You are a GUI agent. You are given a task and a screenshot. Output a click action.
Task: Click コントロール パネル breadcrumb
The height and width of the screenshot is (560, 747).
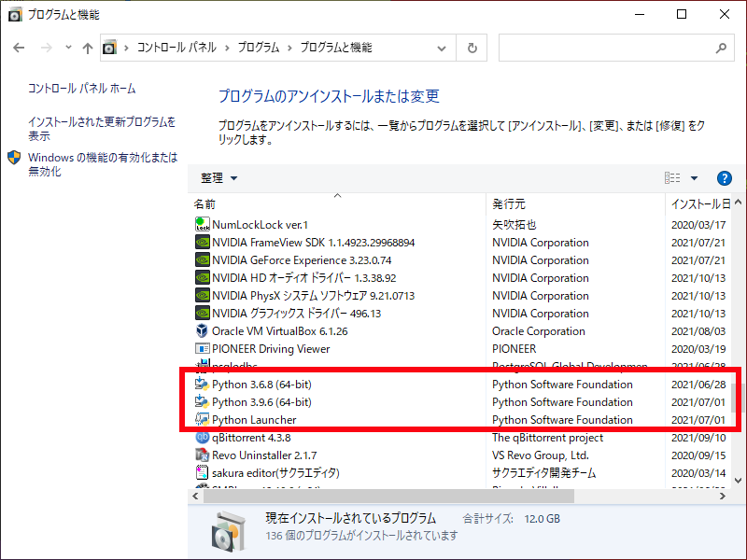pyautogui.click(x=176, y=48)
